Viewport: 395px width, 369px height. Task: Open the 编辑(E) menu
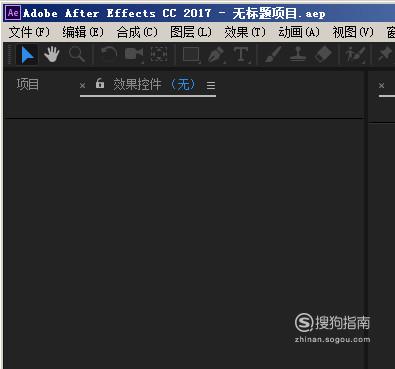click(x=83, y=32)
